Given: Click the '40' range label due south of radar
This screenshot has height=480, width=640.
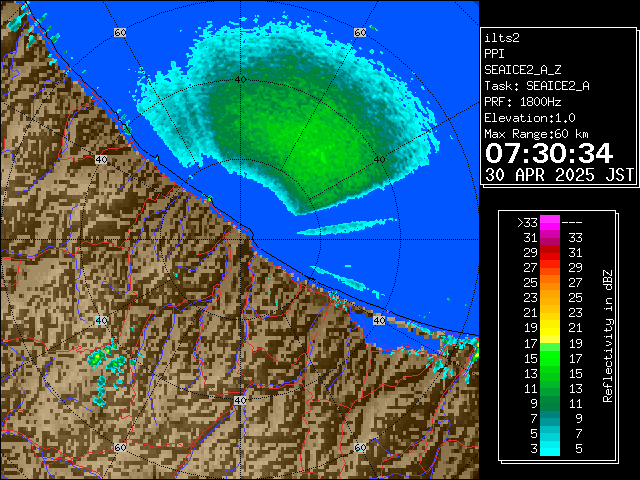Looking at the screenshot, I should (240, 400).
